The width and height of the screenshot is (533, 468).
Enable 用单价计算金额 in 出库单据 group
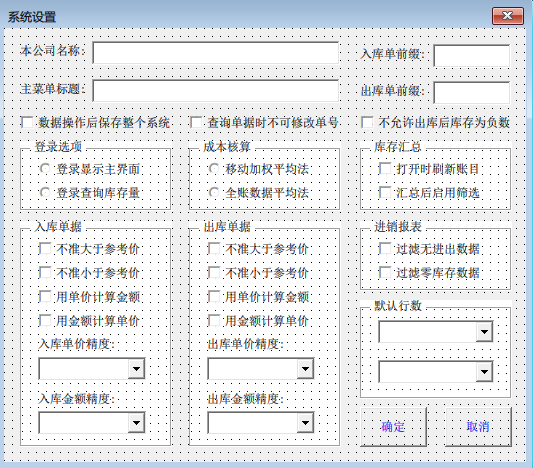(214, 297)
